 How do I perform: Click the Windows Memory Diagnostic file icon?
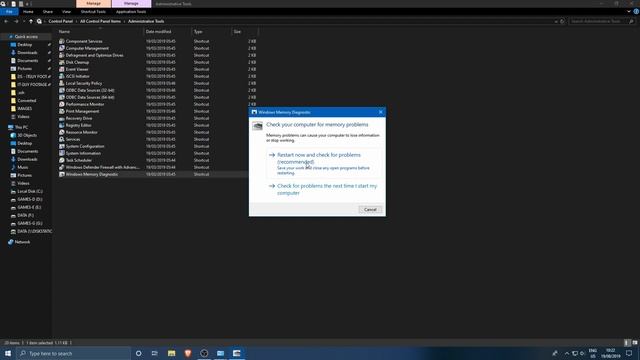click(x=62, y=174)
